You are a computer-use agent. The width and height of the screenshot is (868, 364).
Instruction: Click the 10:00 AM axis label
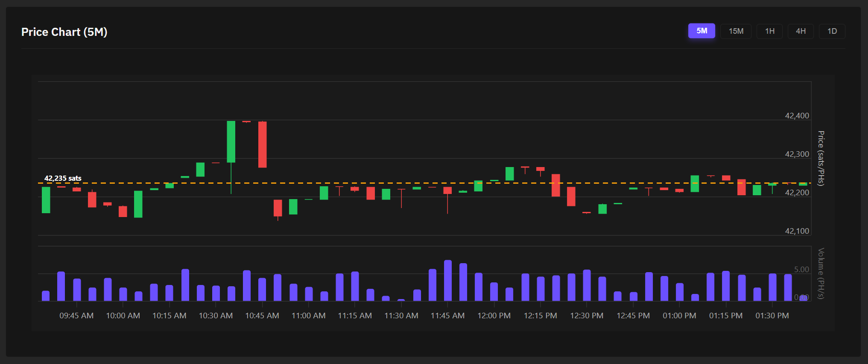coord(123,316)
